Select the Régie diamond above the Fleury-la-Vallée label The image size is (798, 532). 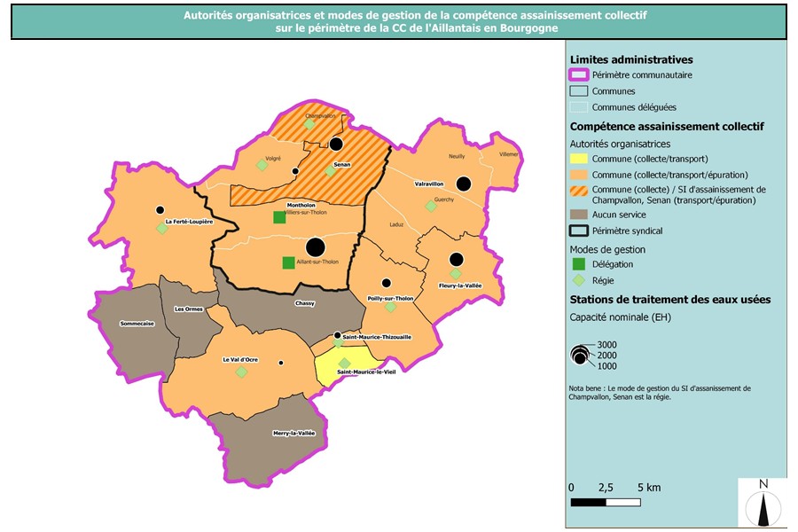click(456, 275)
